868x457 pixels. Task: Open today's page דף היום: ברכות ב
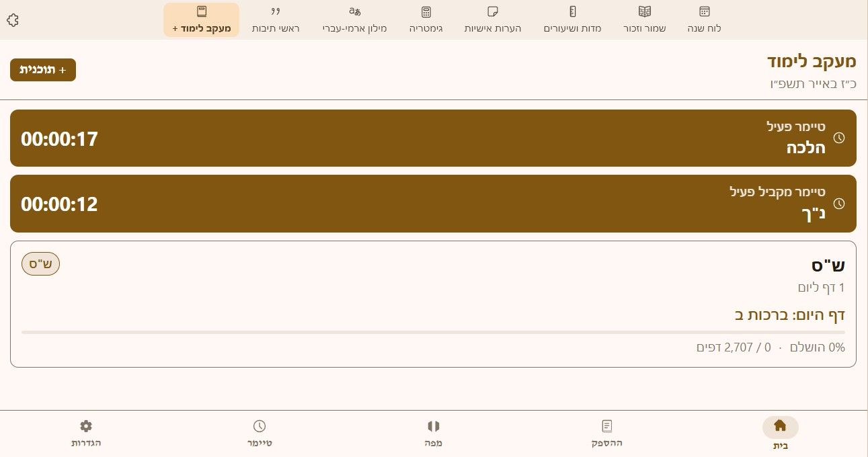tap(789, 315)
